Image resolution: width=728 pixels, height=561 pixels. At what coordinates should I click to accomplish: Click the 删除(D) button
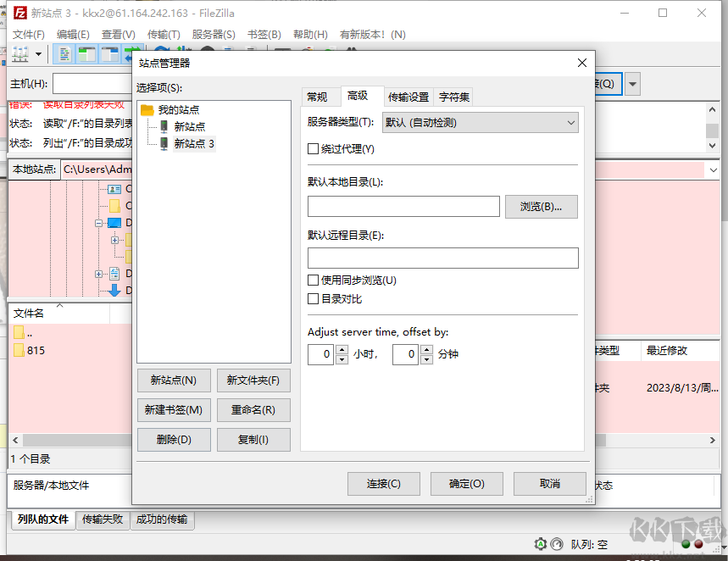[174, 439]
